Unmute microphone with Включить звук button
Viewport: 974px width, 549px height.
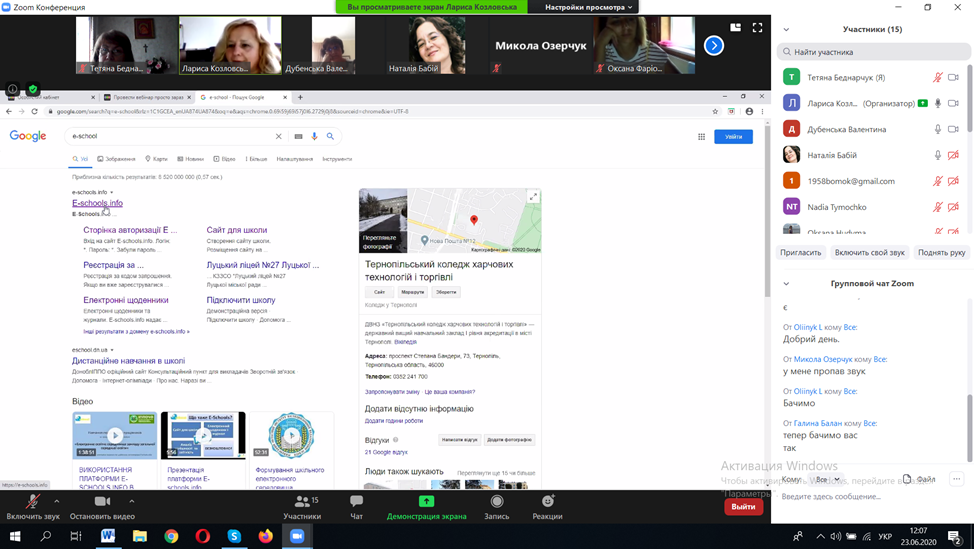[33, 507]
